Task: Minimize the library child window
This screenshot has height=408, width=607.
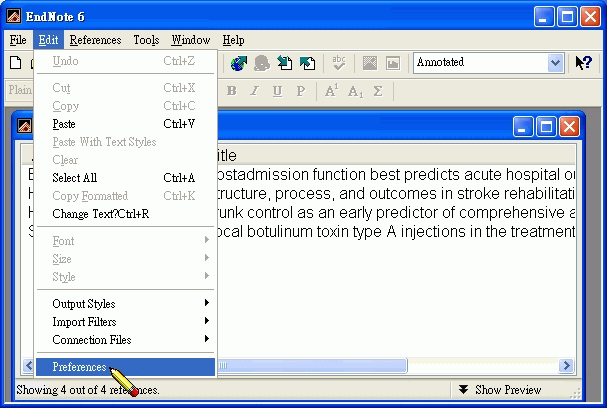Action: pos(523,127)
